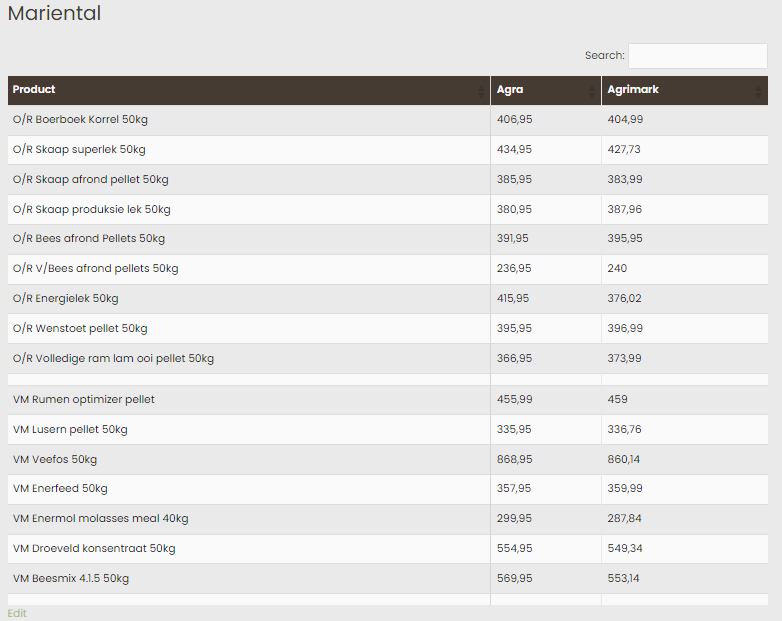Click Agra price 455,99
Image resolution: width=782 pixels, height=621 pixels.
514,400
